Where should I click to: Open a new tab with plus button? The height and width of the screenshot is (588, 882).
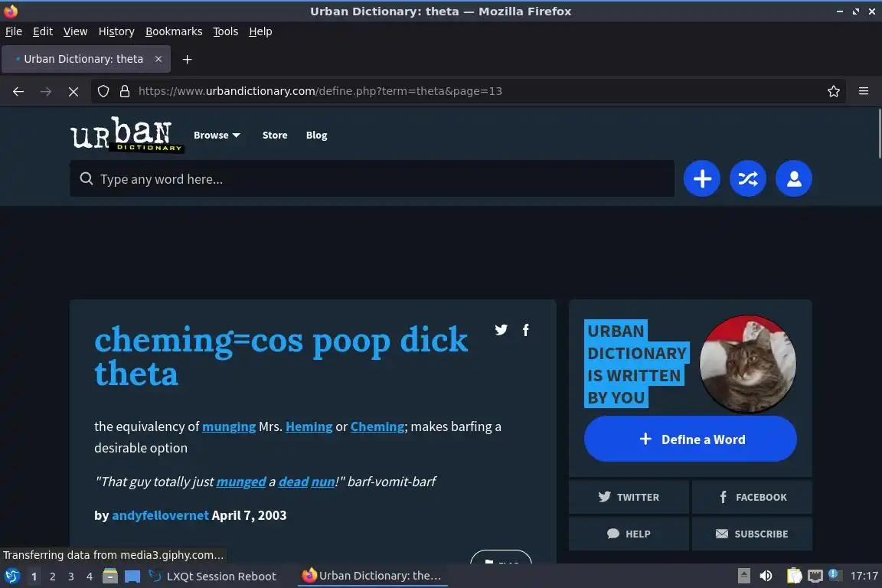188,59
